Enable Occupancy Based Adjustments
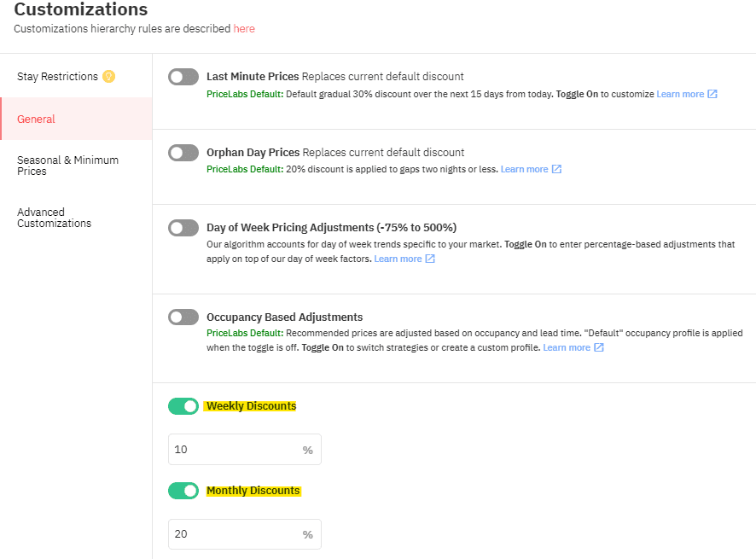The image size is (756, 559). [183, 316]
